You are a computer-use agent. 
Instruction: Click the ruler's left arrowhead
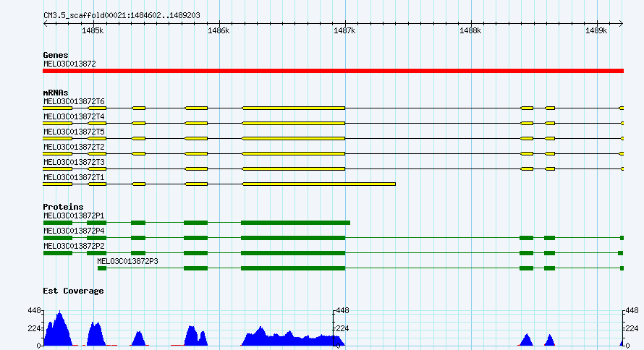pos(45,23)
